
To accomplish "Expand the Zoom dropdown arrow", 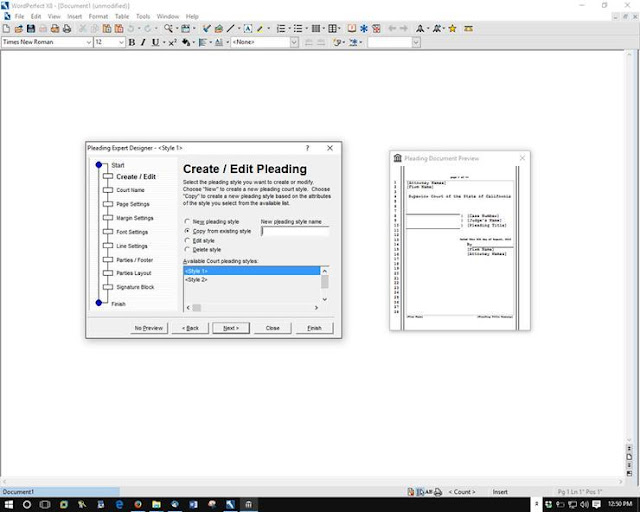I will tap(177, 29).
